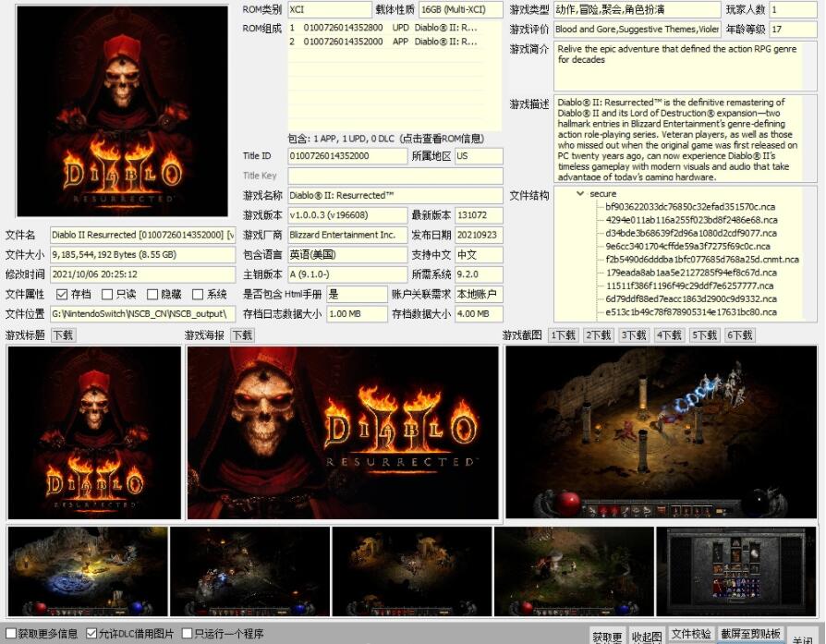The width and height of the screenshot is (826, 644).
Task: Download the game title image (游戏标题 下载)
Action: (x=63, y=335)
